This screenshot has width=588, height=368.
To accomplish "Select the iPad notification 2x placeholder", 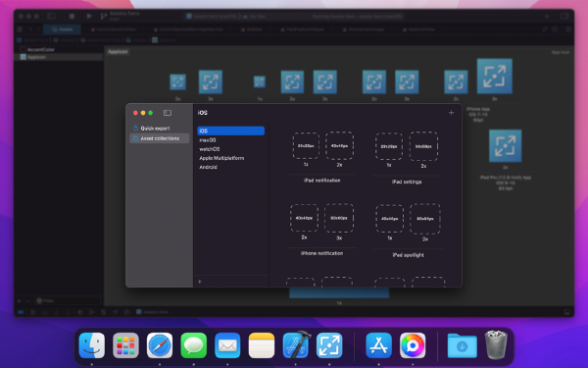I will 339,145.
